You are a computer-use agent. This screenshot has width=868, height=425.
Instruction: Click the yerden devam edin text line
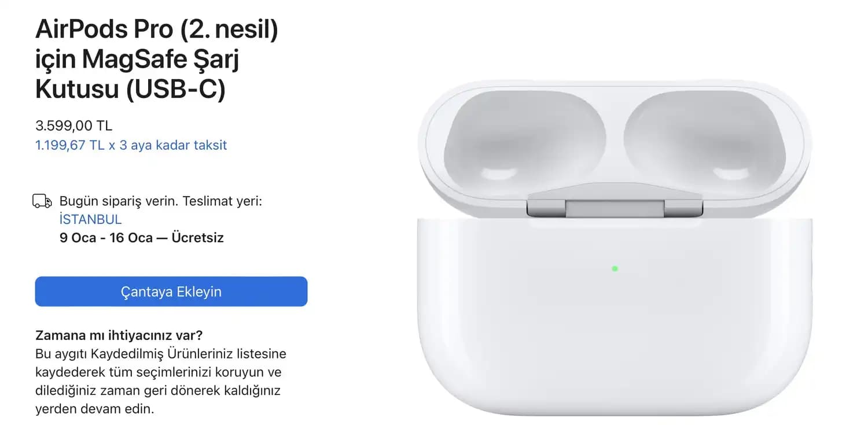[95, 409]
